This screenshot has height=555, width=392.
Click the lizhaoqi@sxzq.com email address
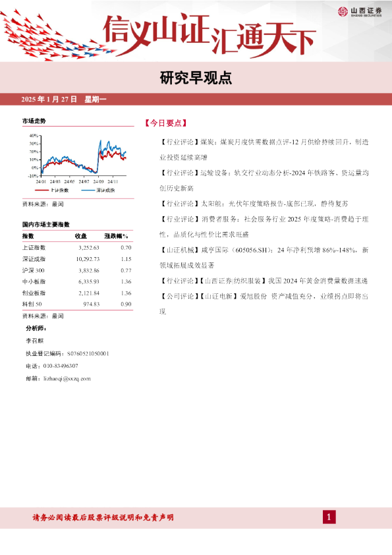click(x=67, y=378)
